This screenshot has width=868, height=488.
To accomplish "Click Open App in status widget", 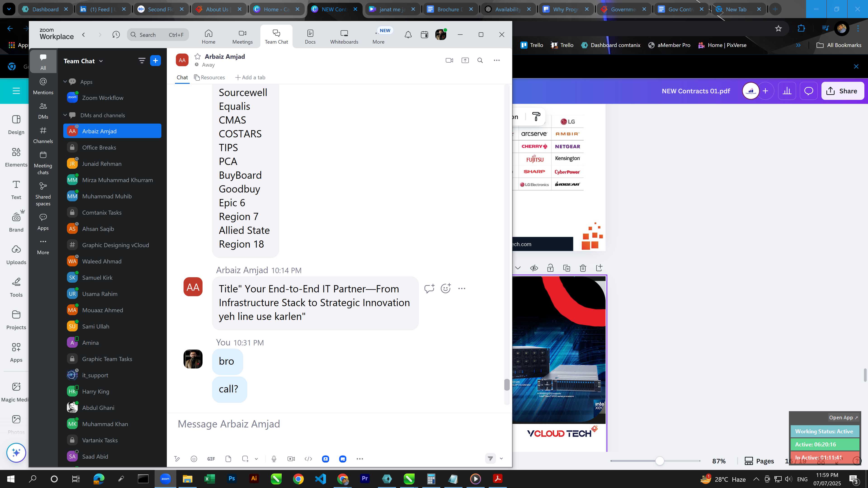I will tap(843, 417).
